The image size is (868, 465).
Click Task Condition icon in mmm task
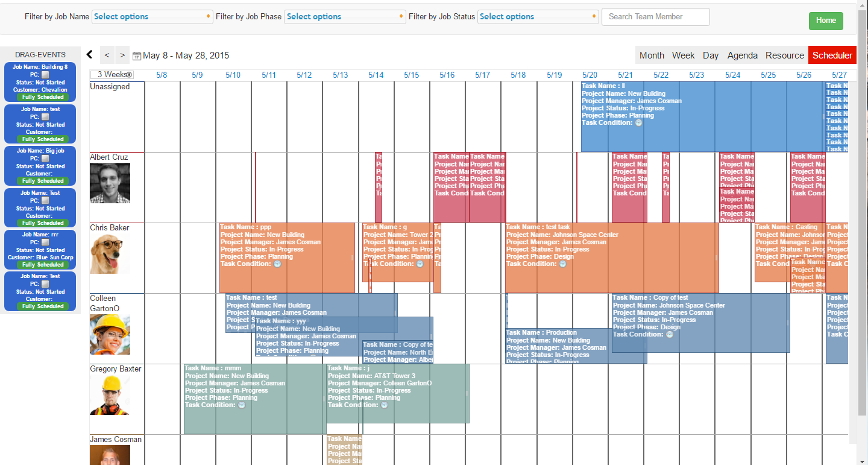[x=242, y=405]
